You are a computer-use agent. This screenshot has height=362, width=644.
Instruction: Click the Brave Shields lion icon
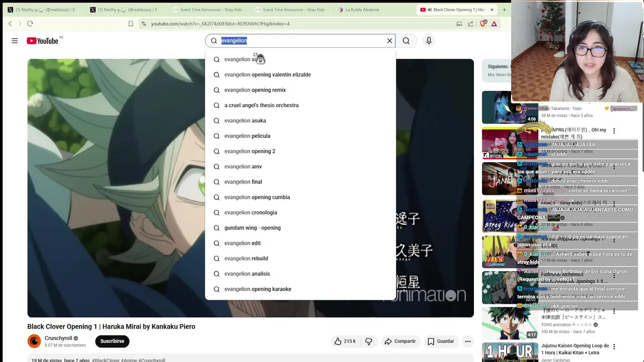484,24
